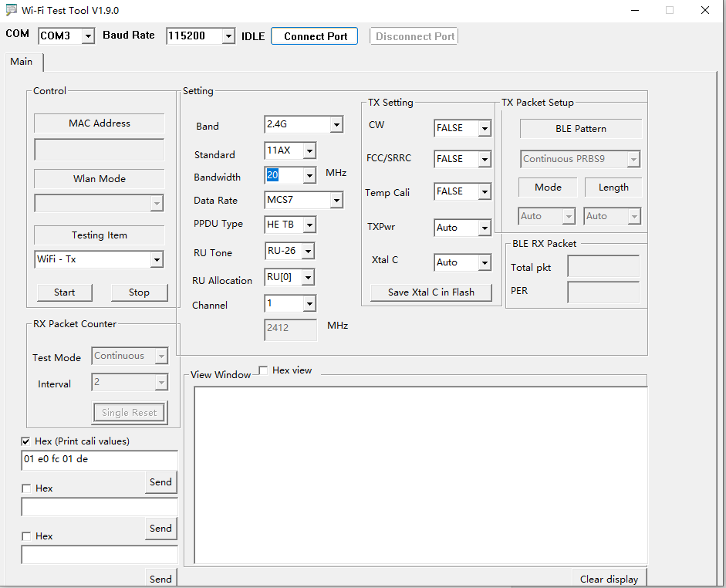Open the Testing Item WiFi - Tx dropdown
The width and height of the screenshot is (726, 588).
click(x=157, y=260)
